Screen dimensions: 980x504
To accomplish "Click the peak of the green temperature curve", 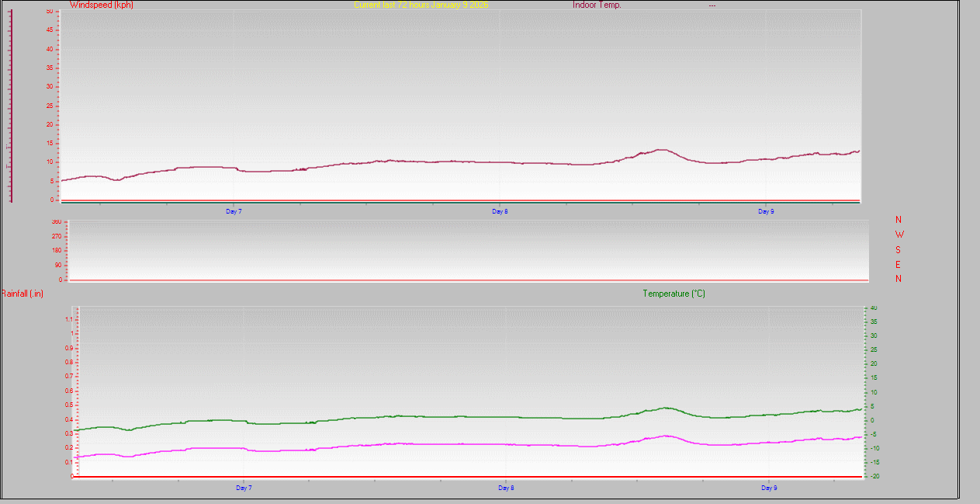I will [x=666, y=408].
